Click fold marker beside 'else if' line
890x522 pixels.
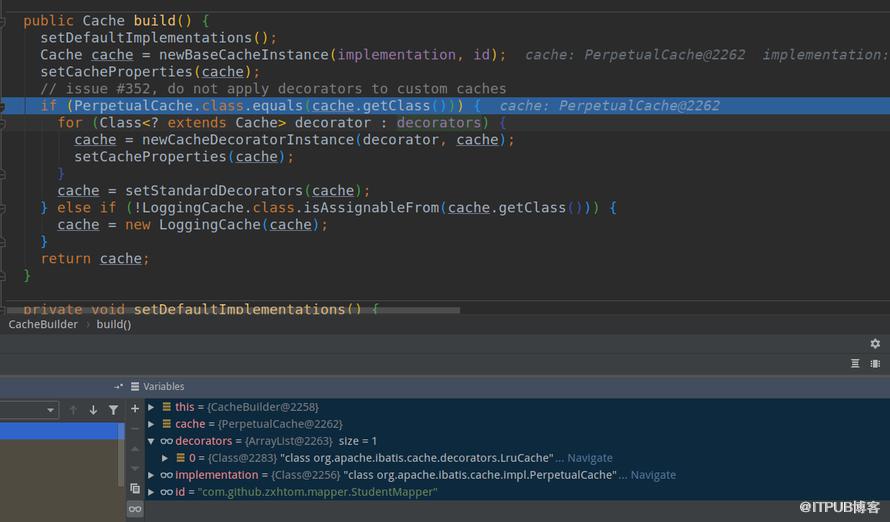click(x=2, y=208)
